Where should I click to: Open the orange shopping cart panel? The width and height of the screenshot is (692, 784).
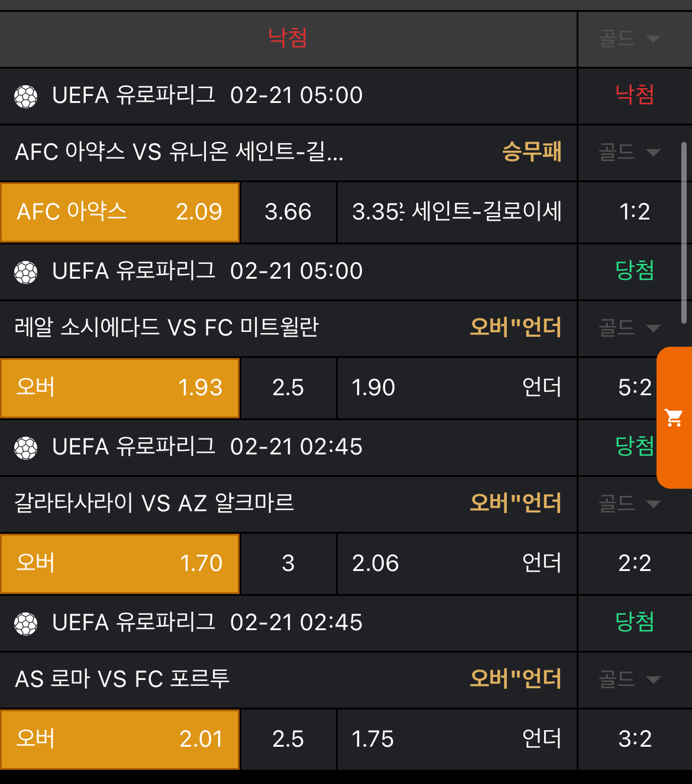[x=674, y=418]
